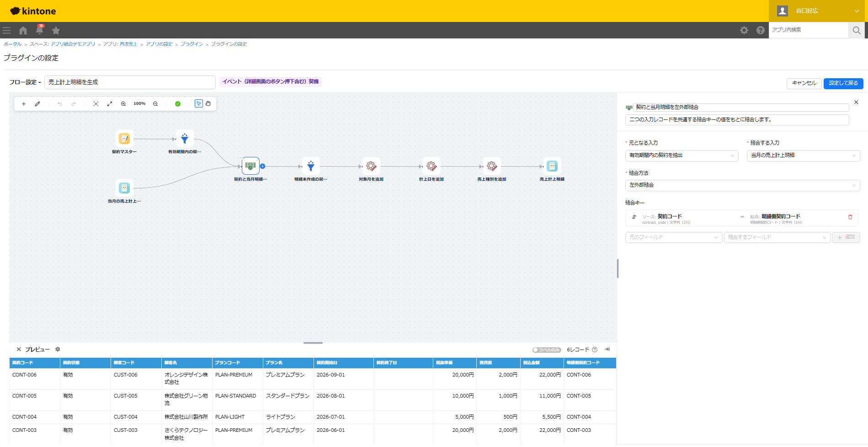Click the キャンセル button

[x=804, y=83]
